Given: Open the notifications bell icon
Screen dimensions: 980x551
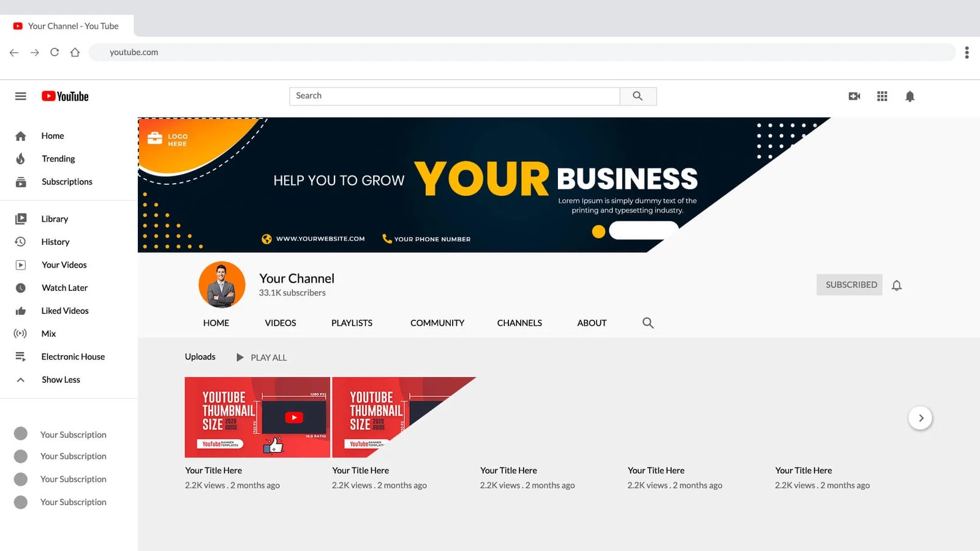Looking at the screenshot, I should (910, 96).
